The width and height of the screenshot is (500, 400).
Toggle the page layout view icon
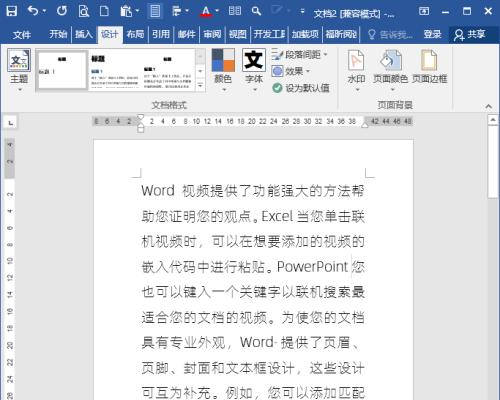pyautogui.click(x=155, y=11)
